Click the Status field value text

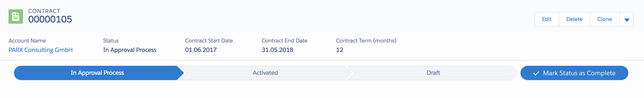click(x=130, y=50)
